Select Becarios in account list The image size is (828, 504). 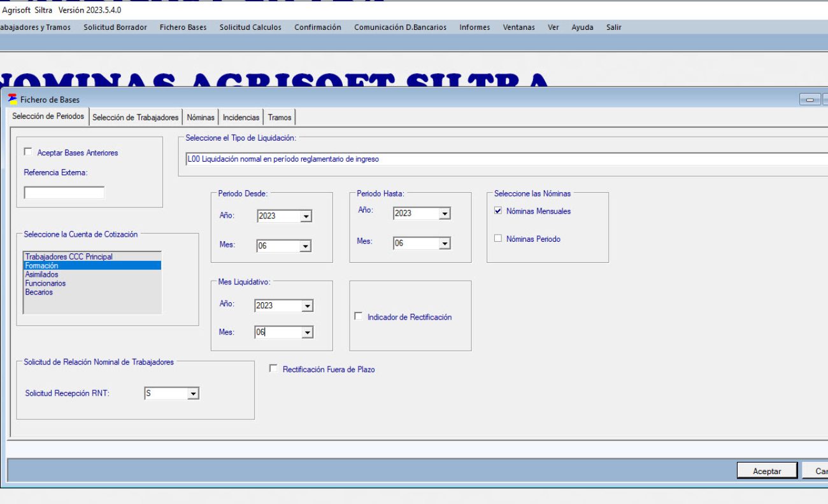(x=92, y=292)
